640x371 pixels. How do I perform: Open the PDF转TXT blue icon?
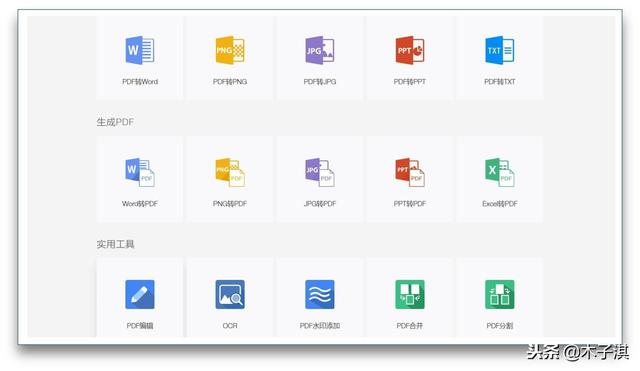(500, 50)
